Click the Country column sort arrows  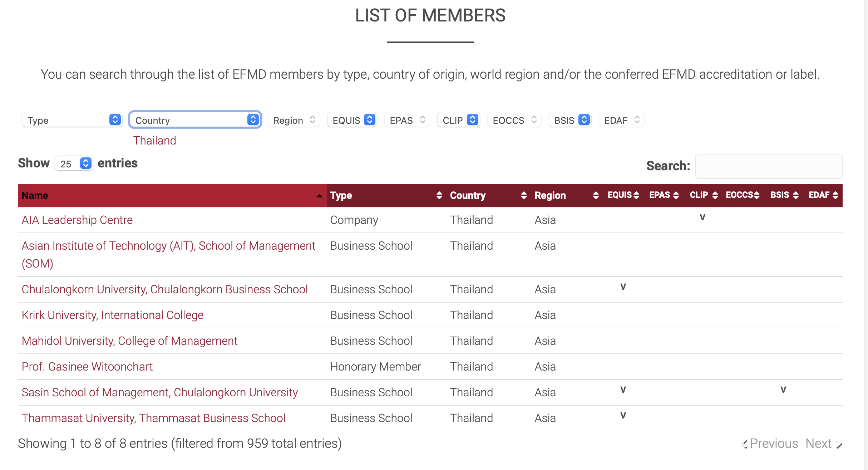[x=524, y=195]
